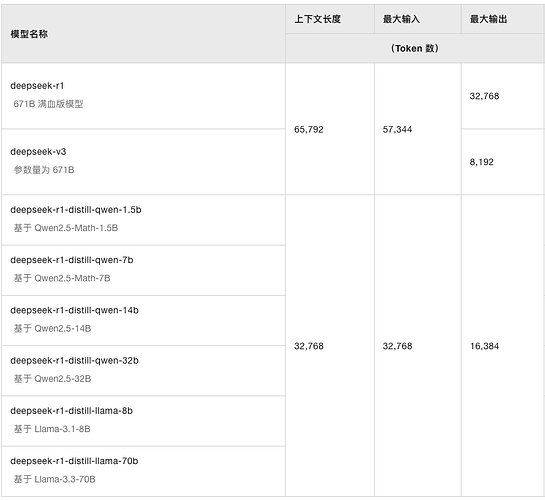Viewport: 545px width, 500px height.
Task: Click the 最大输出 column header
Action: [488, 19]
